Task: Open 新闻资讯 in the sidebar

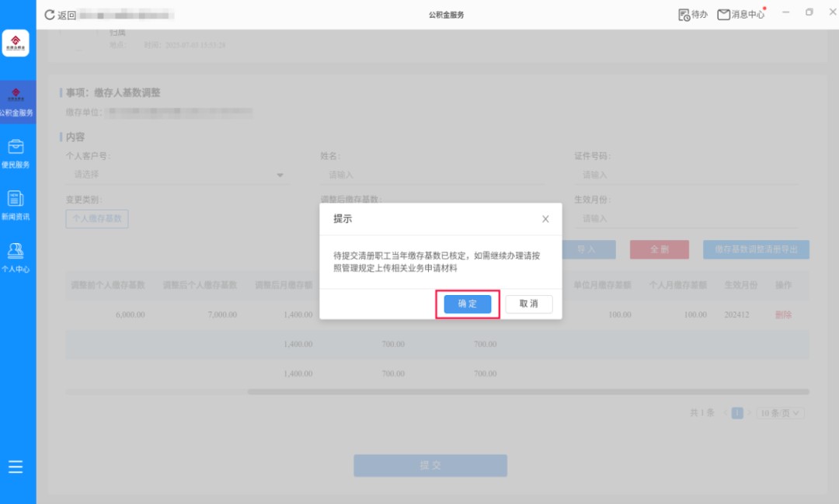Action: [16, 206]
